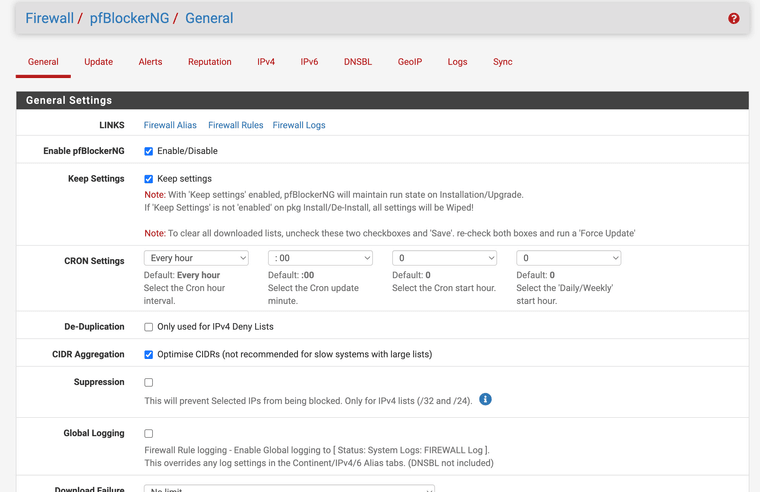Open the Download Failure No limit dropdown

pyautogui.click(x=289, y=488)
